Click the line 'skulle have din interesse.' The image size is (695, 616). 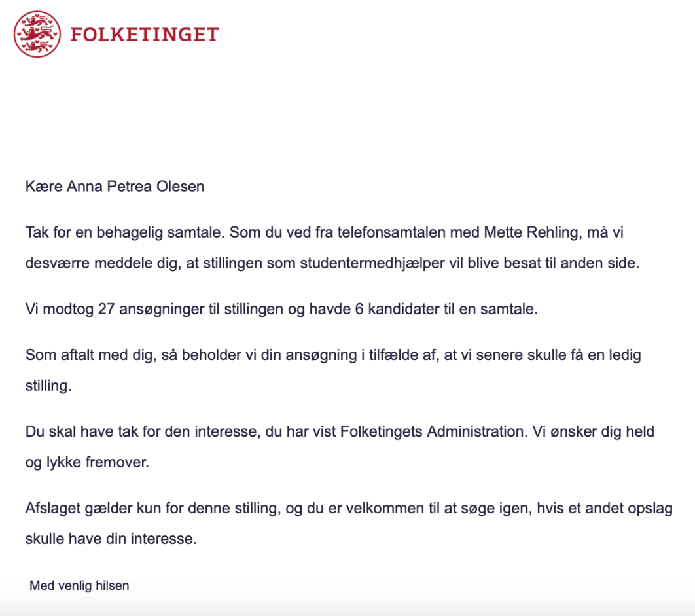111,540
